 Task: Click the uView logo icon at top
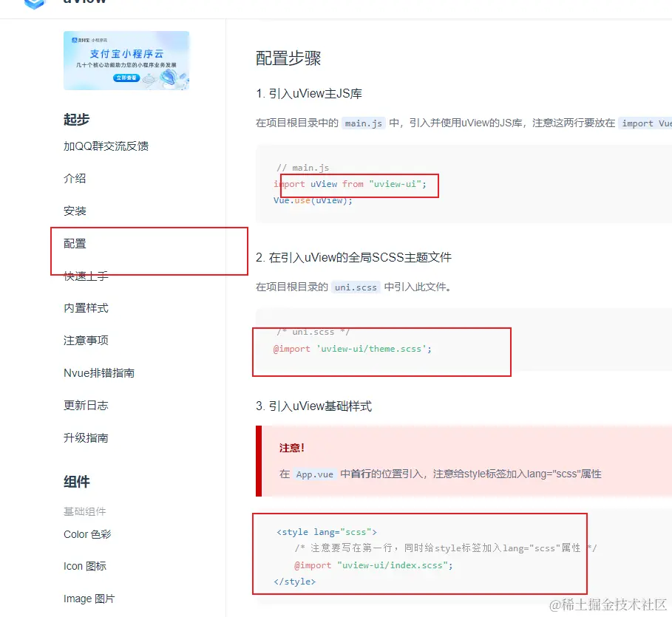point(35,4)
